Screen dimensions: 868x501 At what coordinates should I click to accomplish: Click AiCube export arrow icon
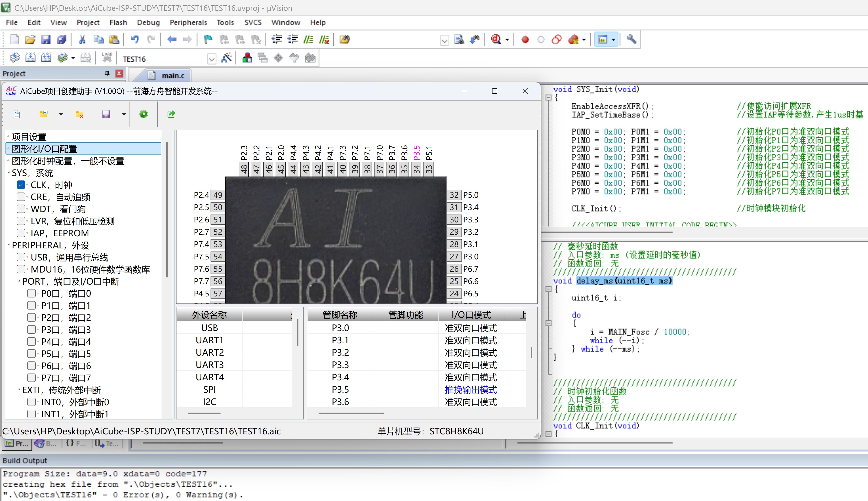click(171, 114)
